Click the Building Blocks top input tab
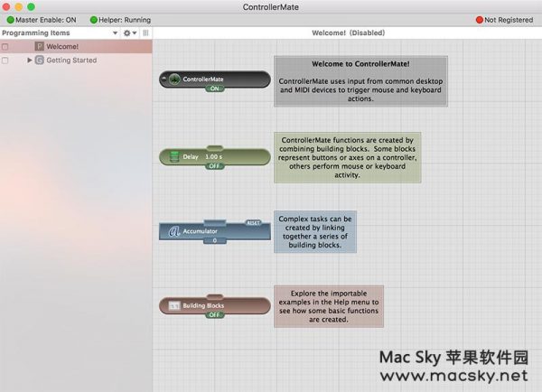 click(x=215, y=296)
